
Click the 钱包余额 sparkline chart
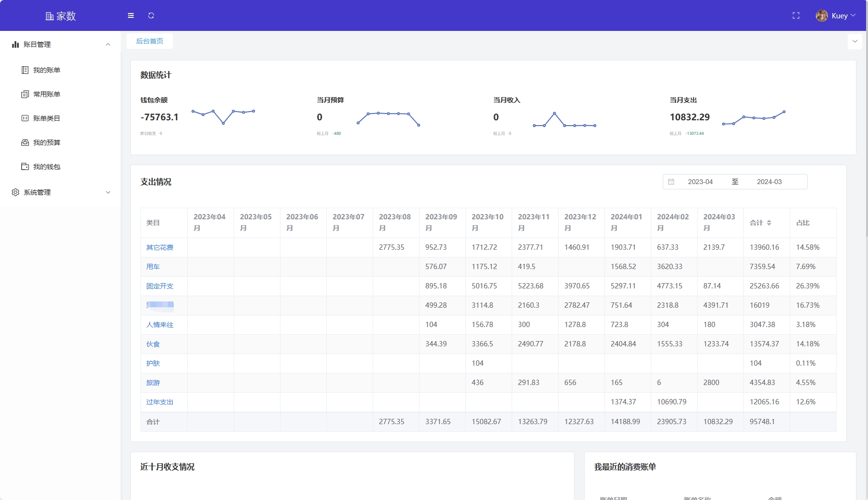pos(223,117)
